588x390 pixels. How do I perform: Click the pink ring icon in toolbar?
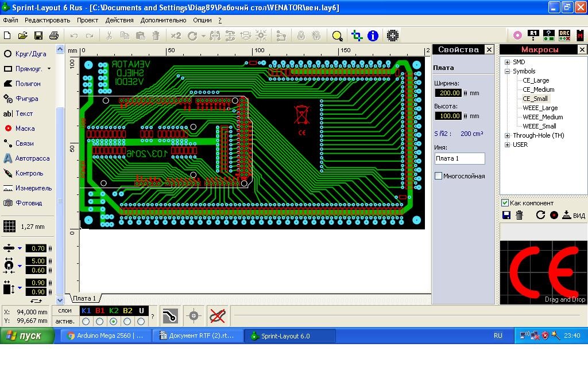[517, 36]
